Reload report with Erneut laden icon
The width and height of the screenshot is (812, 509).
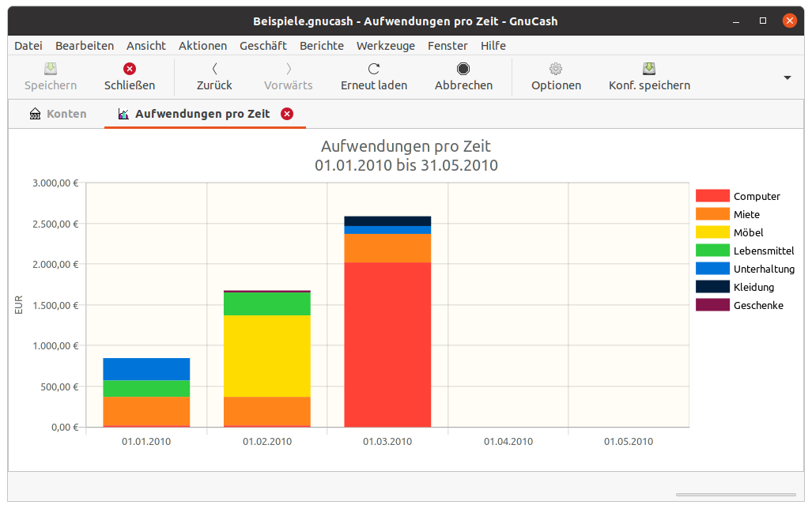tap(374, 70)
